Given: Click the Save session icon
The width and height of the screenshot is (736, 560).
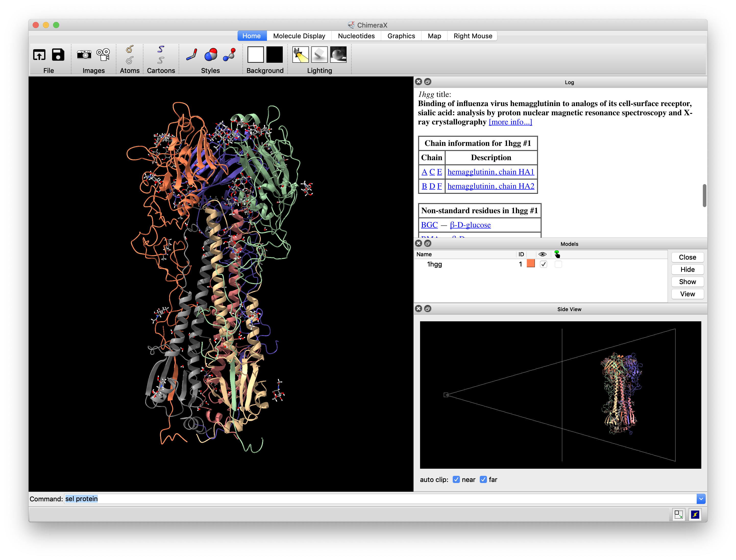Looking at the screenshot, I should tap(58, 55).
